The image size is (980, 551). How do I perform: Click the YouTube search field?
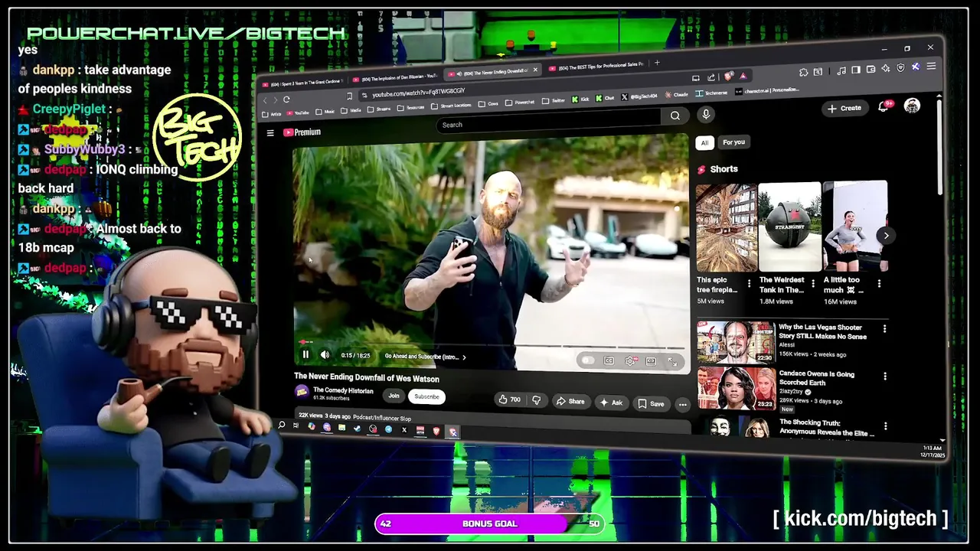pos(550,122)
